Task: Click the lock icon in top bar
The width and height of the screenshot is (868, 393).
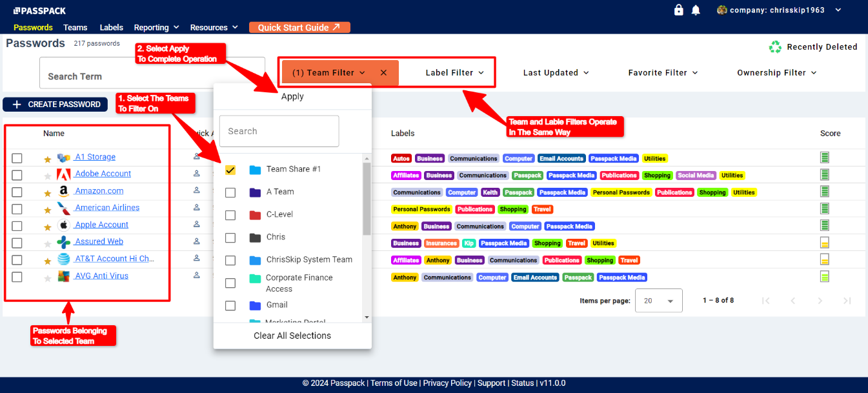Action: click(x=678, y=10)
